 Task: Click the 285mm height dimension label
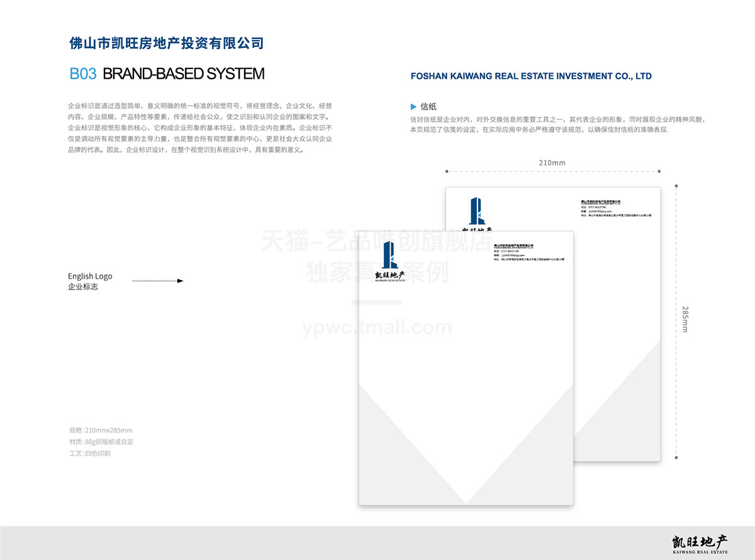[x=685, y=319]
